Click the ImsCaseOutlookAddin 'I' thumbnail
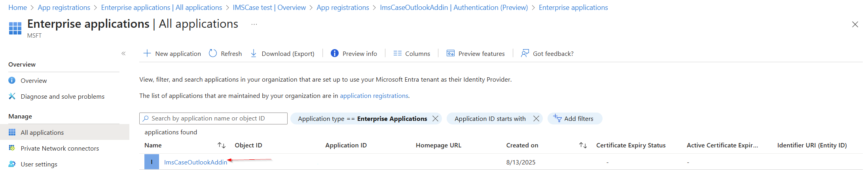 152,162
